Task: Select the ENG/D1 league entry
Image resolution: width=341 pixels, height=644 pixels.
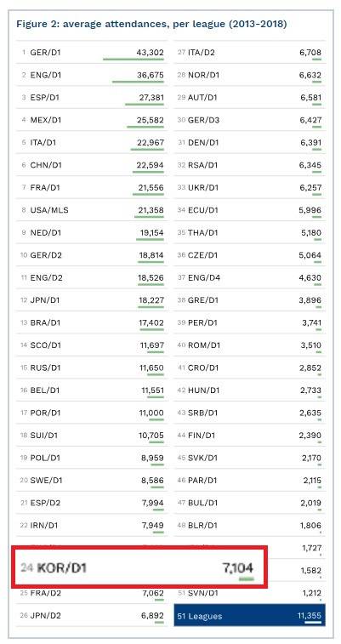Action: 92,75
